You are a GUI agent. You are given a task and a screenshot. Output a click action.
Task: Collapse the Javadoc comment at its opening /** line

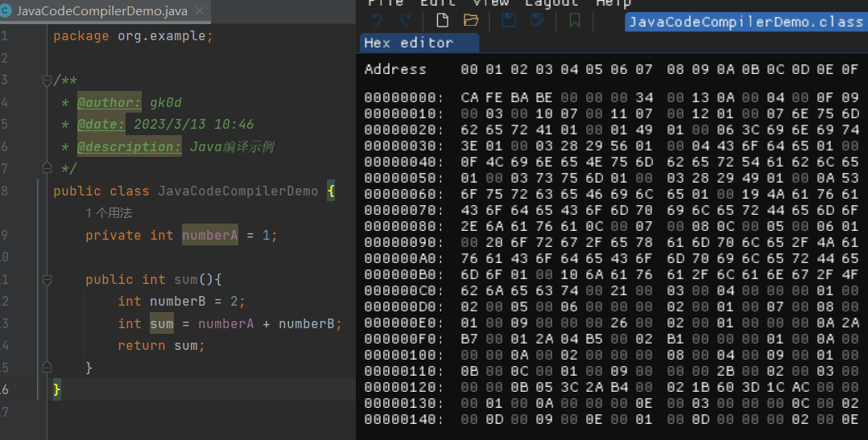47,80
